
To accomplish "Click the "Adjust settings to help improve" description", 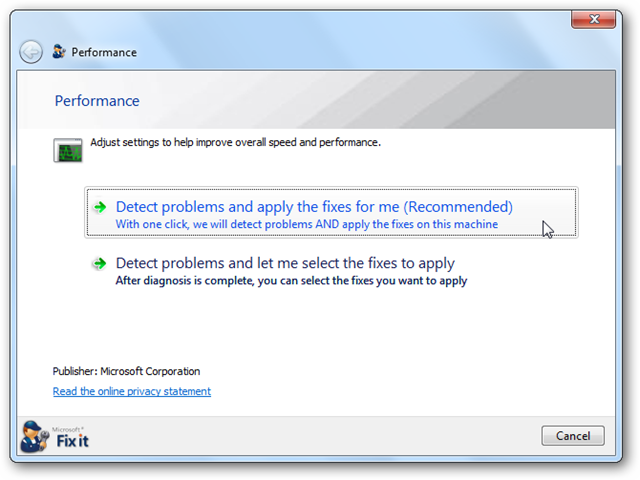I will pyautogui.click(x=235, y=143).
